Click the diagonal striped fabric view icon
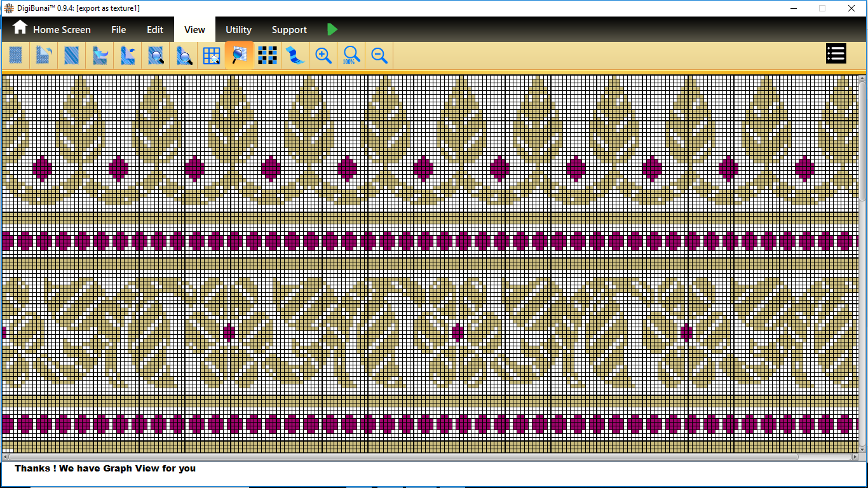868x488 pixels. (x=72, y=56)
